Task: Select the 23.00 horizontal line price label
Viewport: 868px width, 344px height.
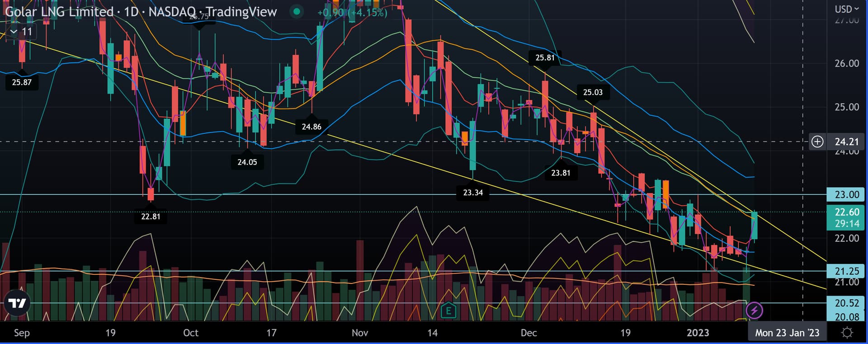Action: click(846, 194)
